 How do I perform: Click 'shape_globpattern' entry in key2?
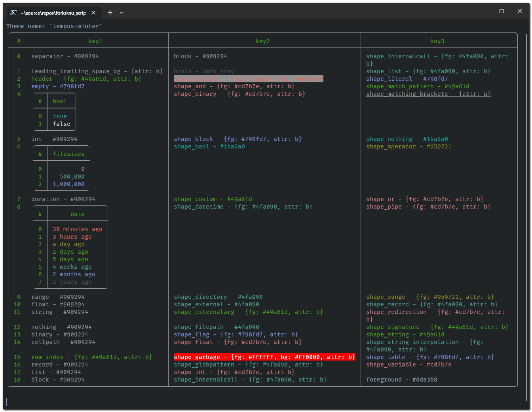coord(249,365)
